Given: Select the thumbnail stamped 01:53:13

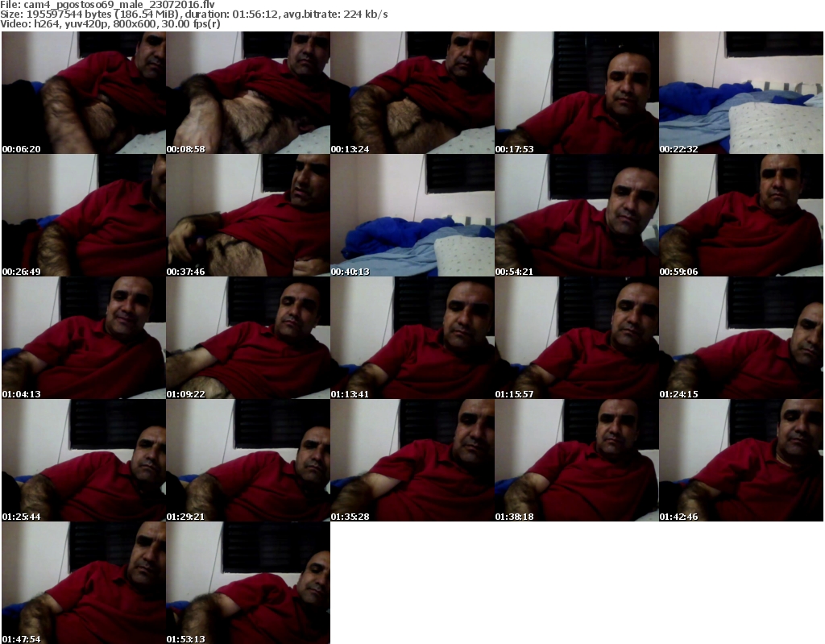Looking at the screenshot, I should 248,583.
